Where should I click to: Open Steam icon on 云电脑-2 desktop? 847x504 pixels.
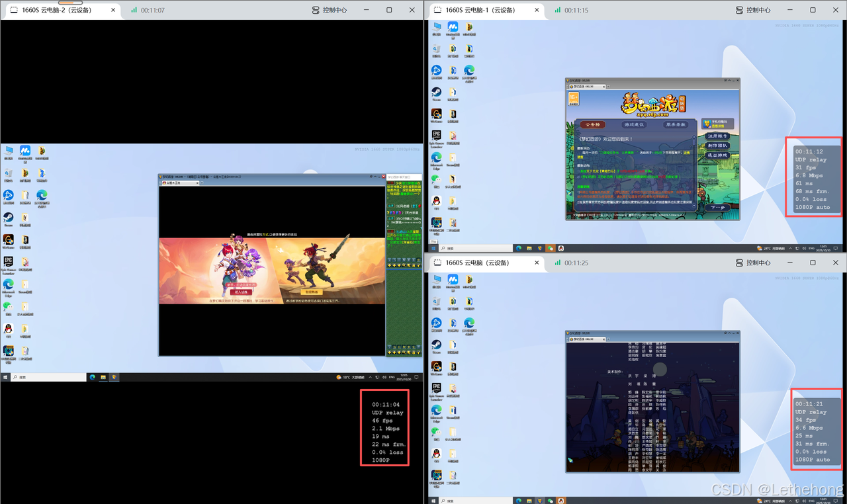9,219
